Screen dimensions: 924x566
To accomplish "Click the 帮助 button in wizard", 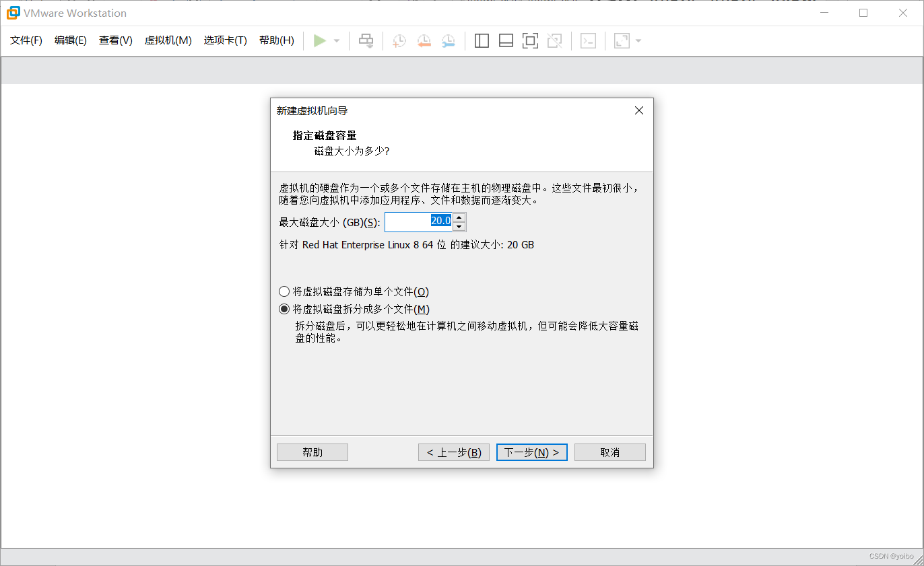I will point(312,452).
